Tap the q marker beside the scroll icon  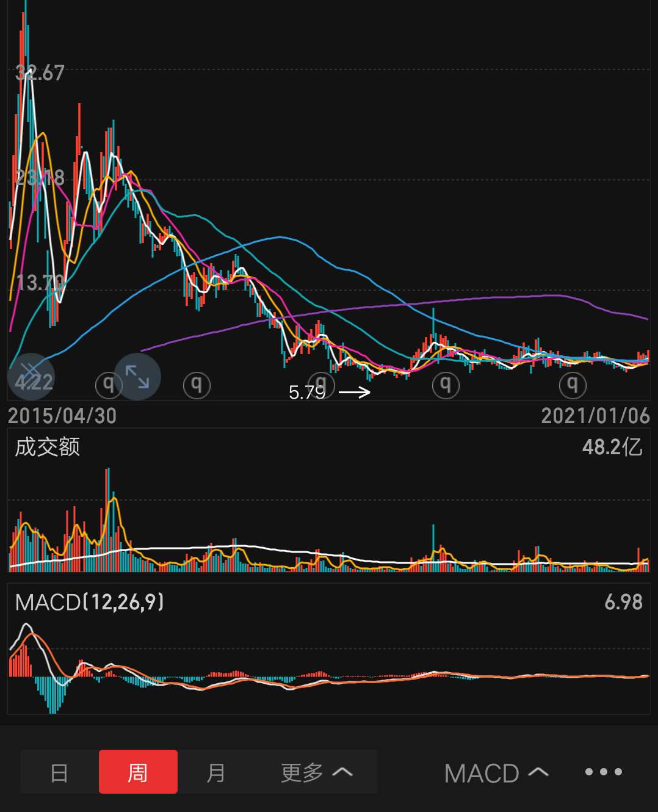point(108,385)
